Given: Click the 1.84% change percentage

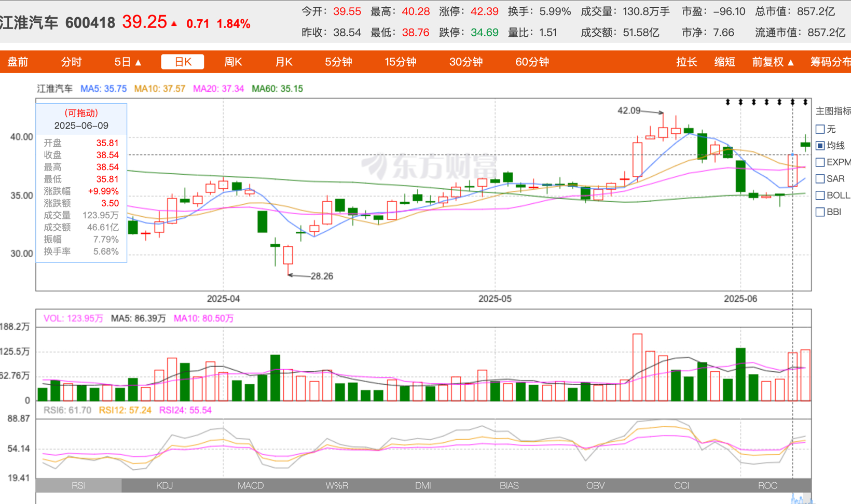Looking at the screenshot, I should pos(234,24).
